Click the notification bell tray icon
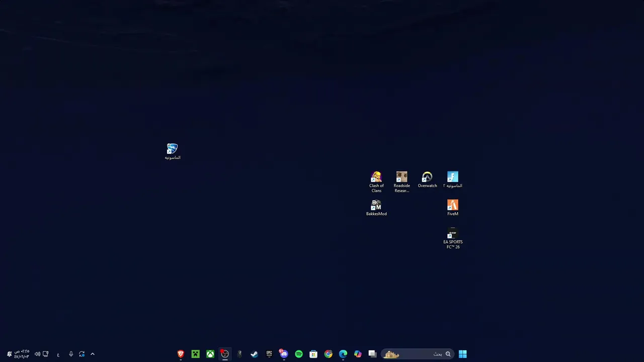Image resolution: width=644 pixels, height=362 pixels. coord(9,354)
